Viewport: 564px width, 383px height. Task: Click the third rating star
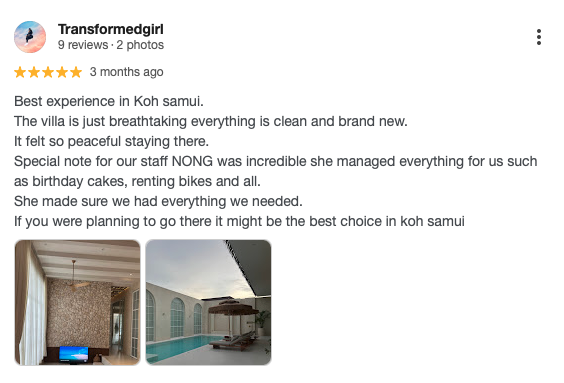click(48, 72)
